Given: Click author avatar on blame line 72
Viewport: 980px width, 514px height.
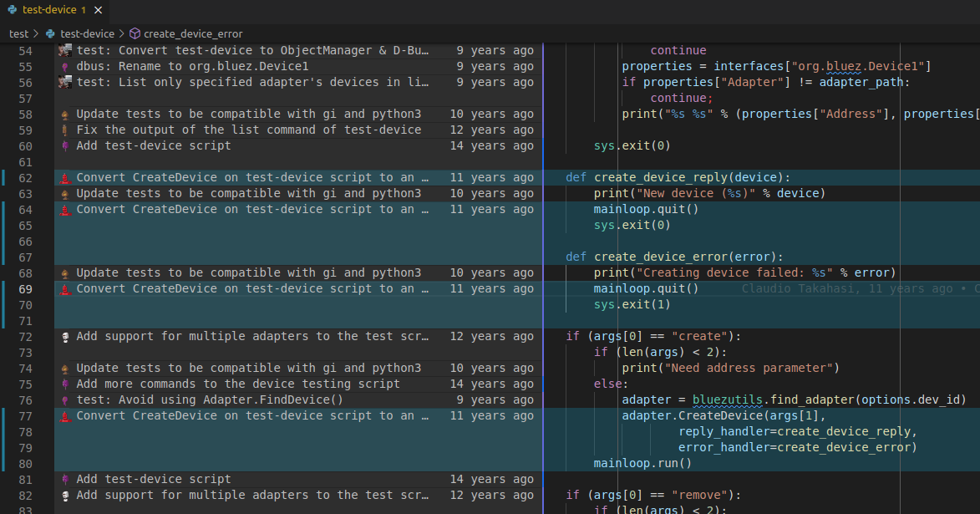Looking at the screenshot, I should (x=65, y=337).
